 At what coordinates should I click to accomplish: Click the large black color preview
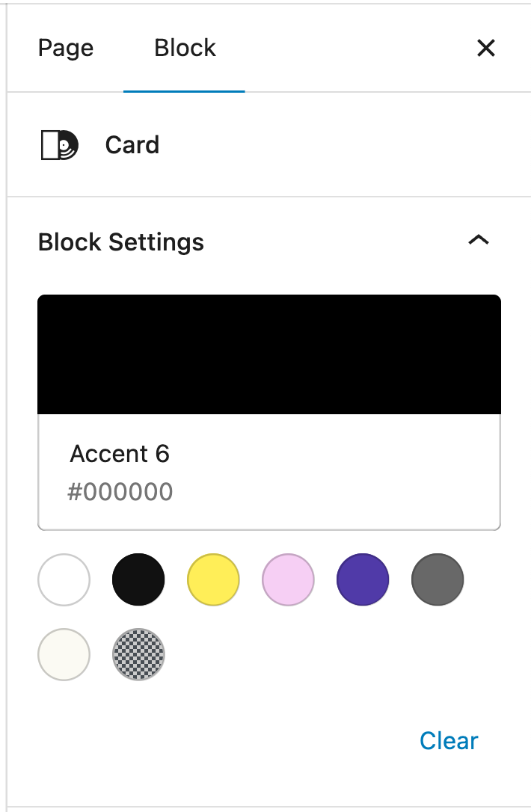pos(269,354)
